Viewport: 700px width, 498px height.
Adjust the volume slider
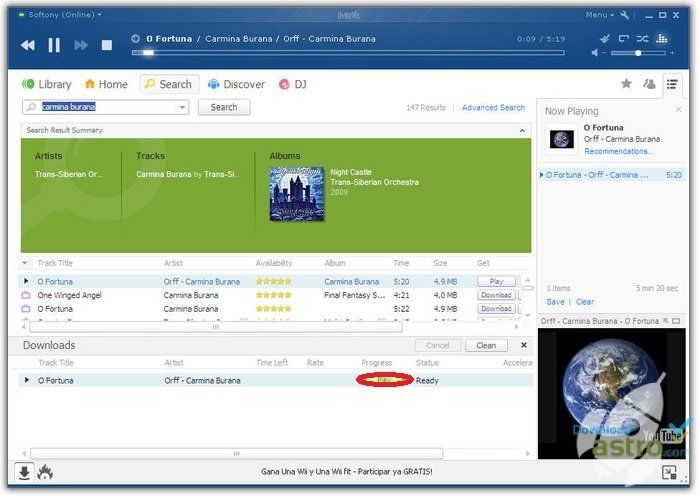pyautogui.click(x=638, y=52)
